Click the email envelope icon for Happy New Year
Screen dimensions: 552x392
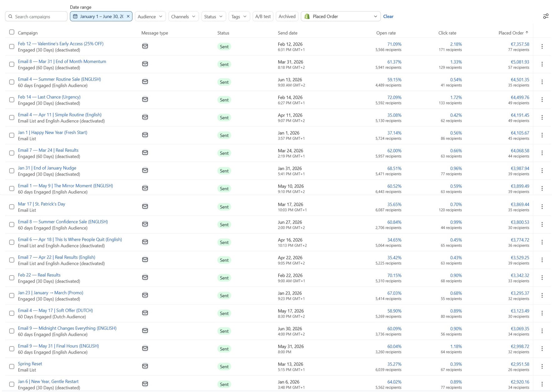[x=145, y=135]
